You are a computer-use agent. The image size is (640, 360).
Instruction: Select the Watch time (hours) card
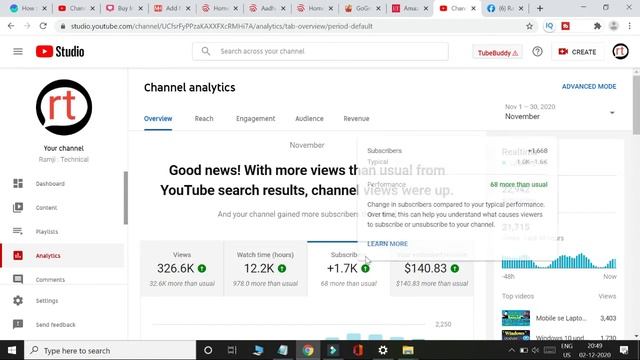coord(265,268)
